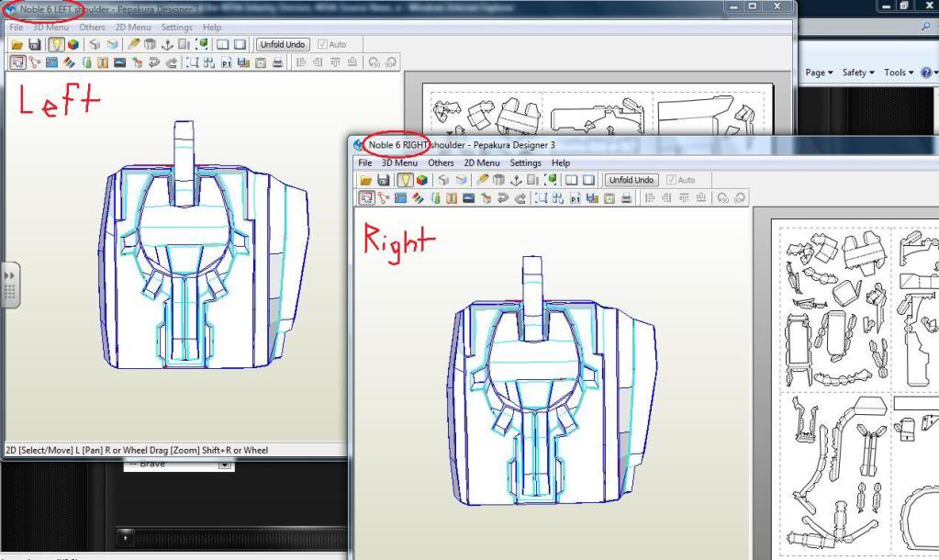Image resolution: width=939 pixels, height=560 pixels.
Task: Open 2D Menu in RIGHT window
Action: pyautogui.click(x=482, y=162)
